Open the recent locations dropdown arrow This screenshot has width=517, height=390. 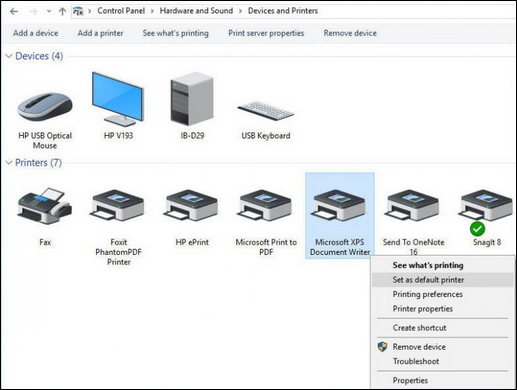[49, 11]
